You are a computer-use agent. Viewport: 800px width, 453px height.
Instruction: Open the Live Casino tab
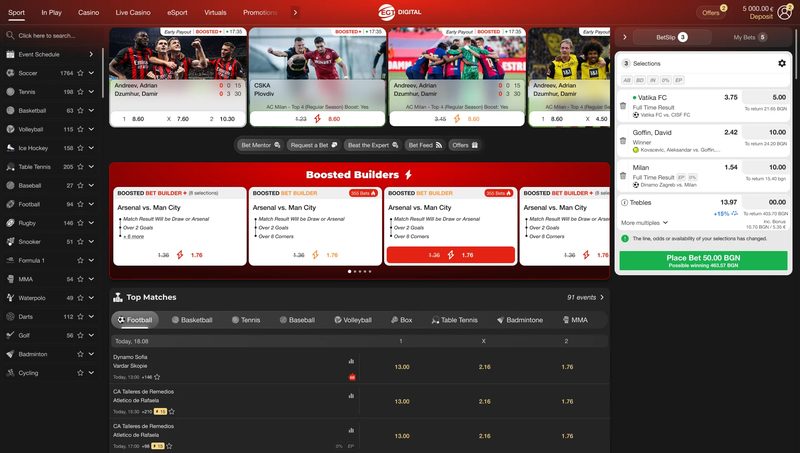tap(133, 12)
